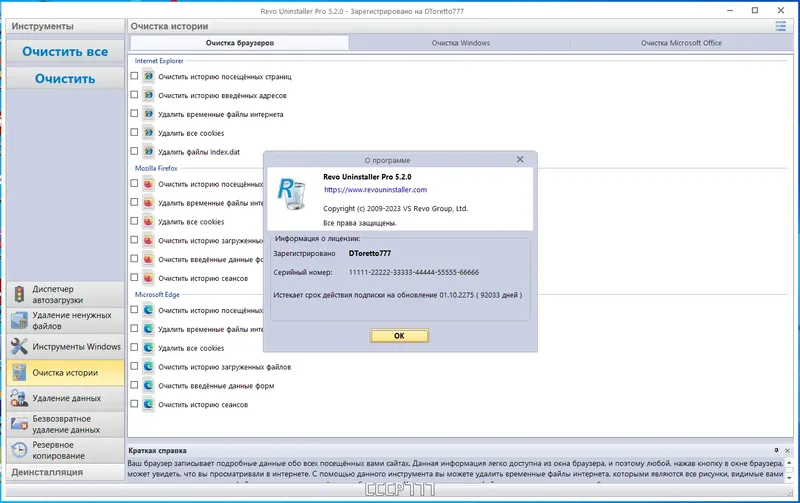
Task: Expand the Инструменты section header
Action: [65, 26]
